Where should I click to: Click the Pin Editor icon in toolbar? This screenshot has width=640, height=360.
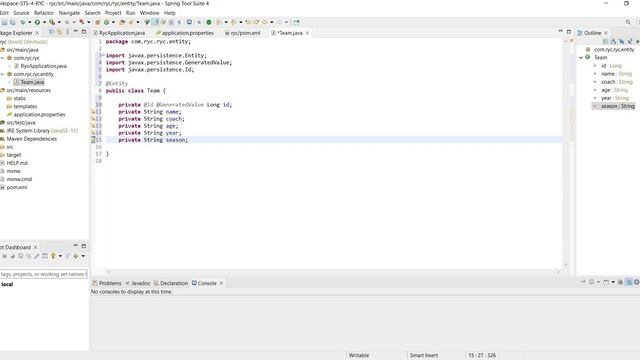point(296,22)
